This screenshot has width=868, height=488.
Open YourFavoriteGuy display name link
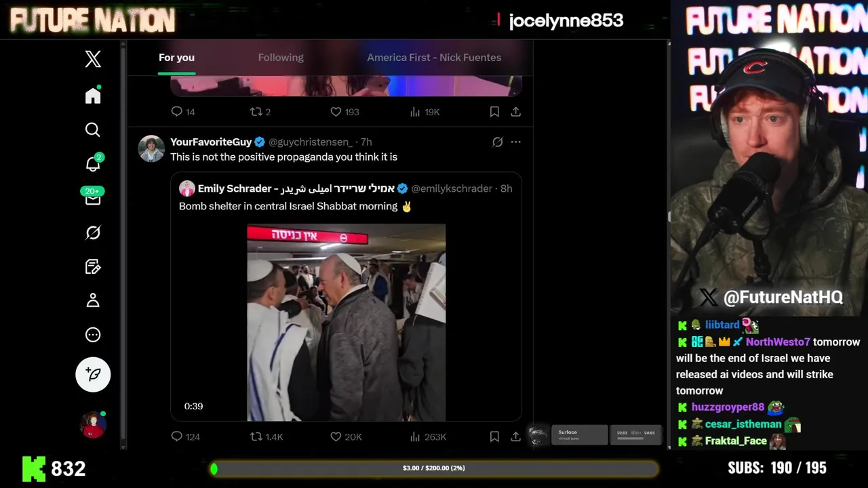(x=211, y=142)
